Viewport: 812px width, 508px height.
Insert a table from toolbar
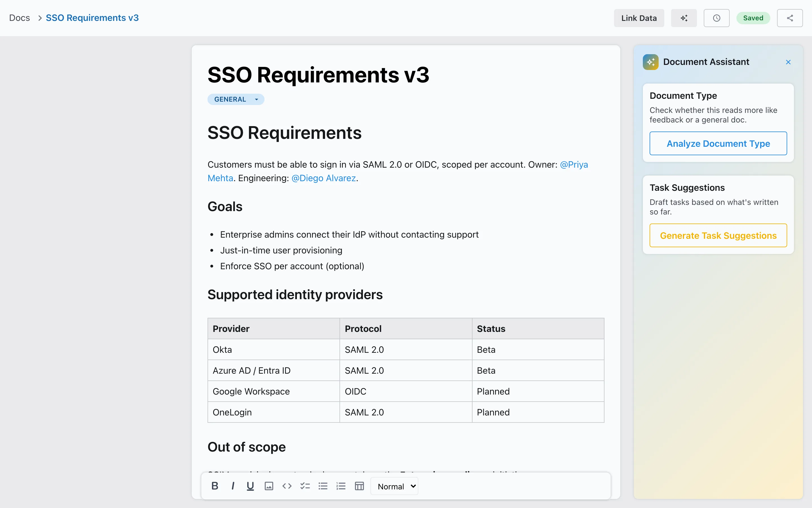359,486
